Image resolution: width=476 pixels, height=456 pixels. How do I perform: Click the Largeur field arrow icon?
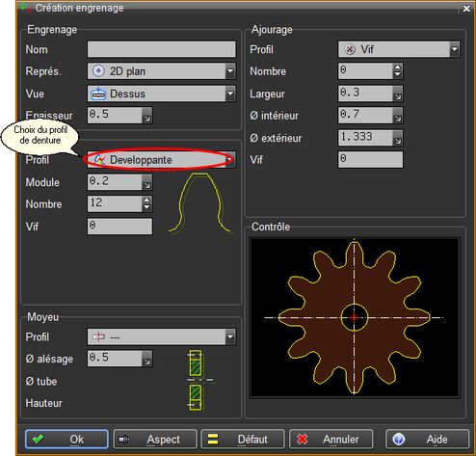click(x=398, y=94)
